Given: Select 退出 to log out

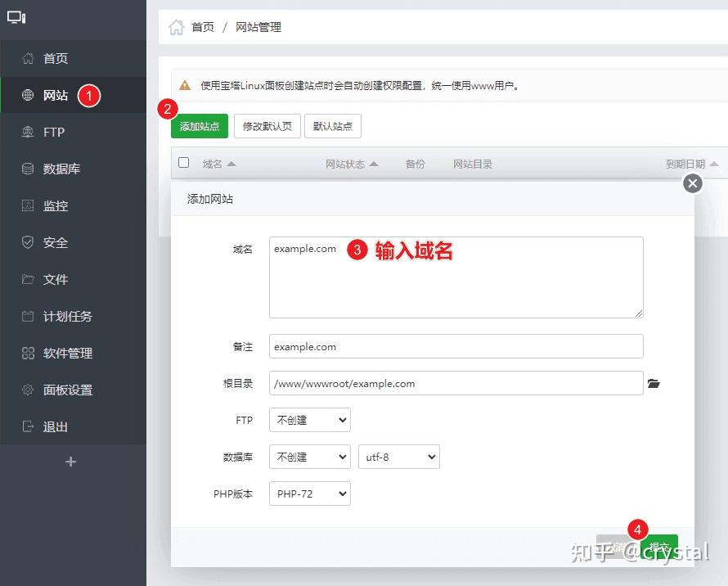Looking at the screenshot, I should click(53, 426).
